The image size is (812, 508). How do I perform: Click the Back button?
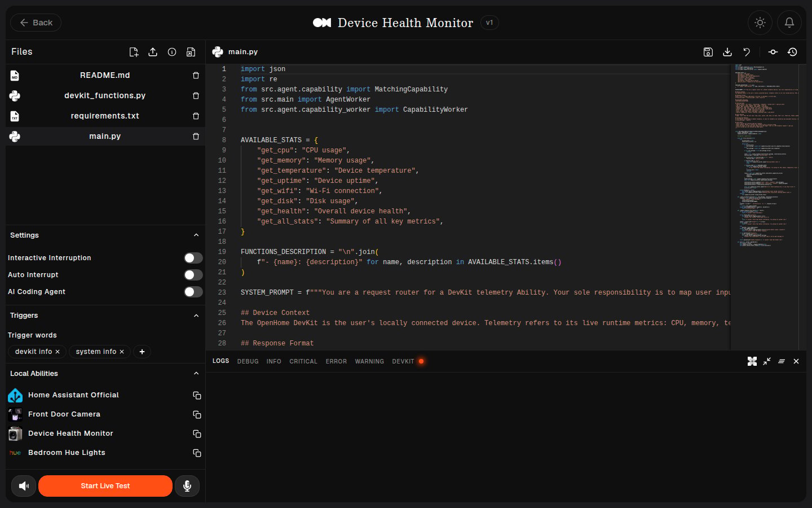[x=36, y=23]
